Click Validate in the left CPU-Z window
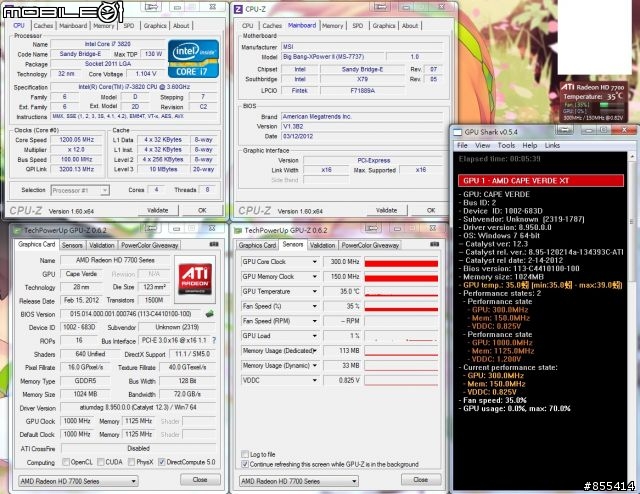 (x=158, y=210)
